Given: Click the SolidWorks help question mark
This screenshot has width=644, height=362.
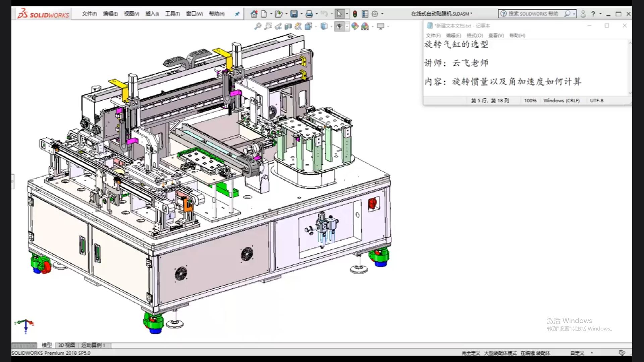Looking at the screenshot, I should 593,14.
